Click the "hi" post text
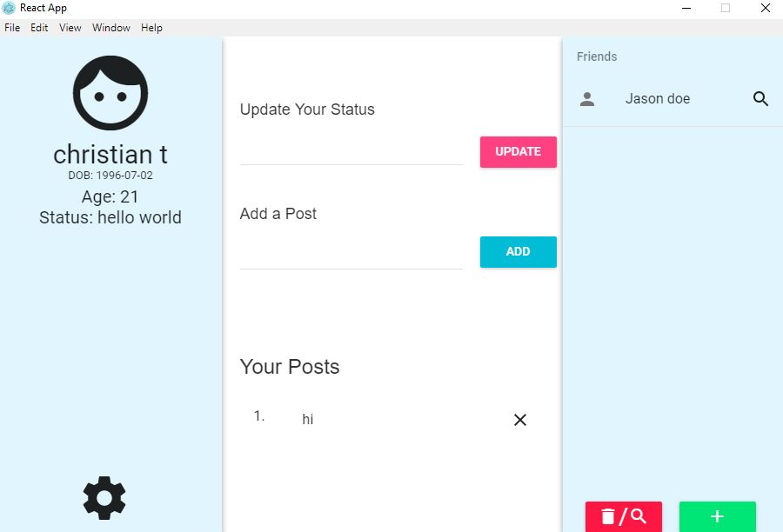The width and height of the screenshot is (783, 532). click(308, 419)
